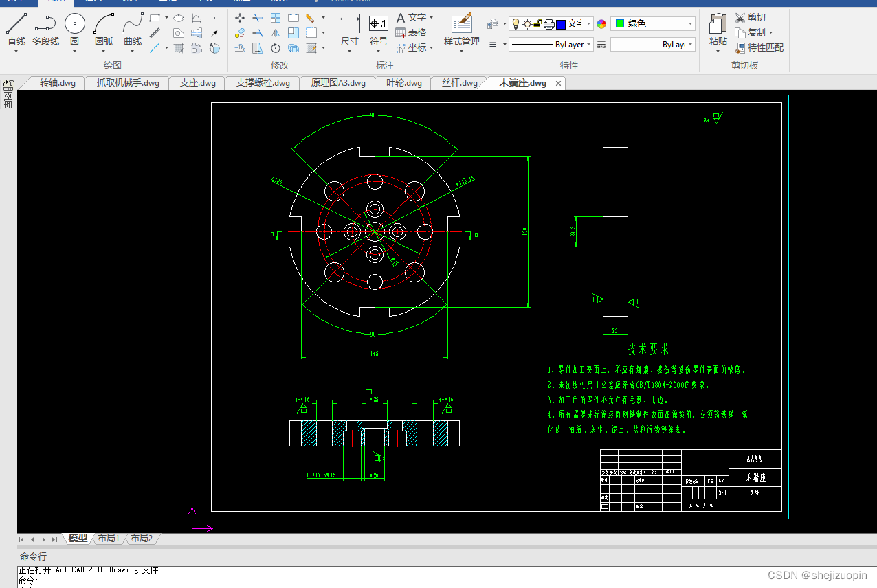Image resolution: width=877 pixels, height=588 pixels.
Task: Click the color wheel icon
Action: (601, 24)
